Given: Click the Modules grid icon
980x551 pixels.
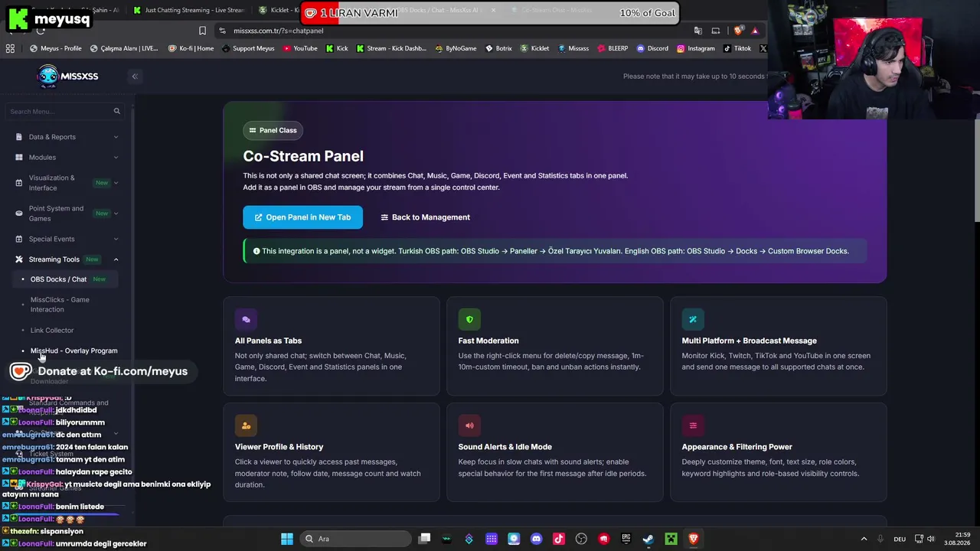Looking at the screenshot, I should click(19, 158).
